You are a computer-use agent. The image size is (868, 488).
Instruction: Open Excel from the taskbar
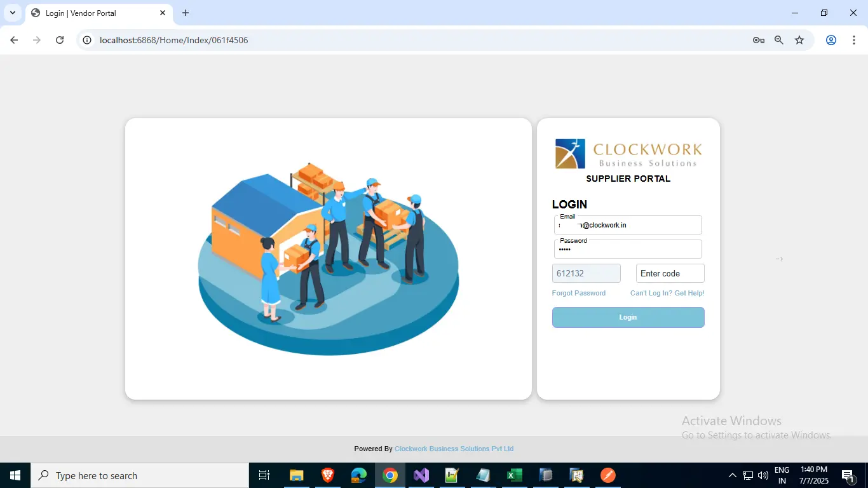514,475
